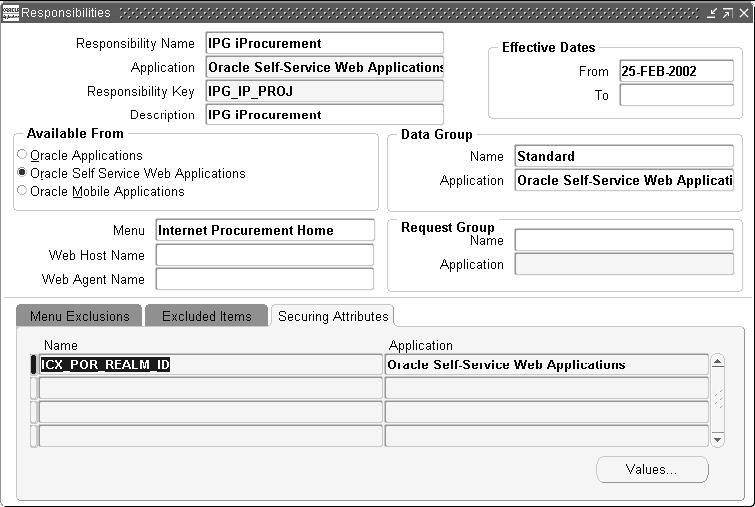Click the Data Group Application field
755x507 pixels.
[x=624, y=180]
